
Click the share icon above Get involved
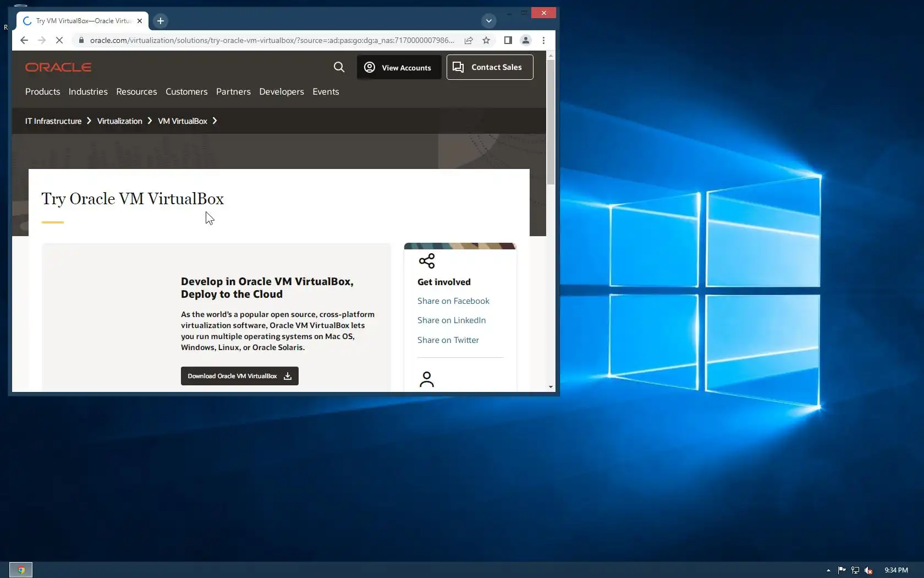tap(427, 261)
